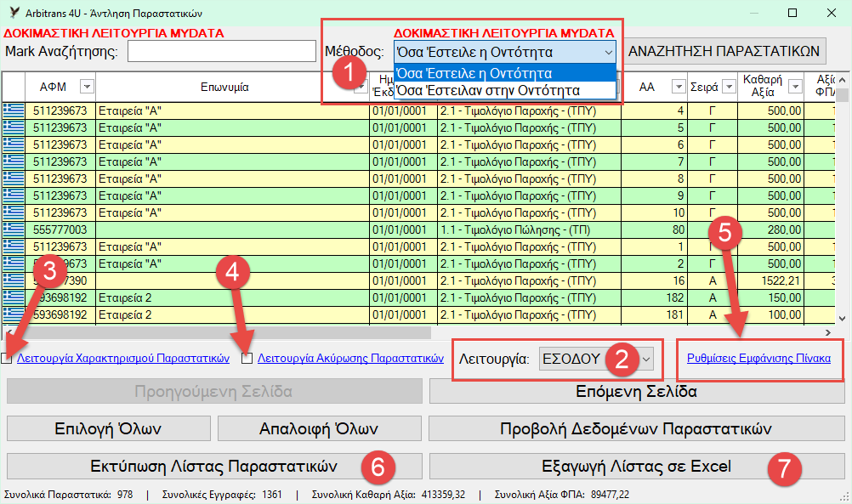Select the net value cell 100,00
852x504 pixels.
(x=770, y=314)
